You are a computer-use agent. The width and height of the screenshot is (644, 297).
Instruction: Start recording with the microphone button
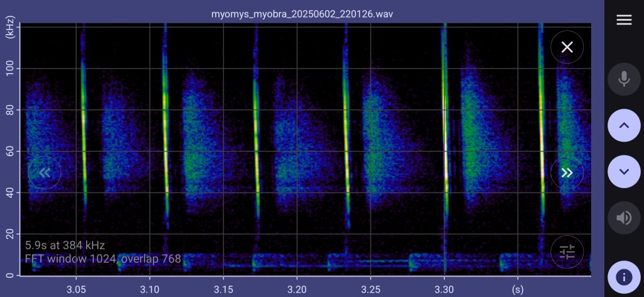623,79
